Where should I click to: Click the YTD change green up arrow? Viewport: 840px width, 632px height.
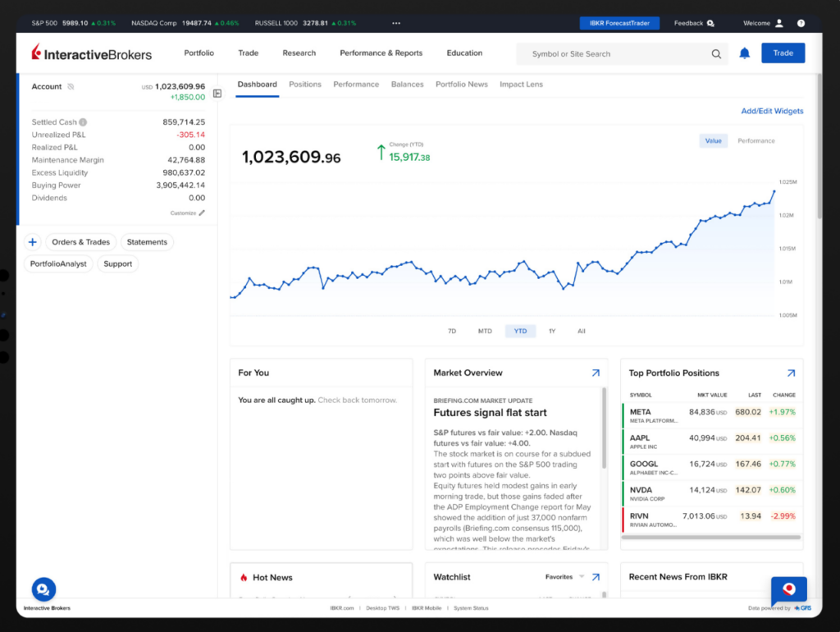[x=381, y=152]
